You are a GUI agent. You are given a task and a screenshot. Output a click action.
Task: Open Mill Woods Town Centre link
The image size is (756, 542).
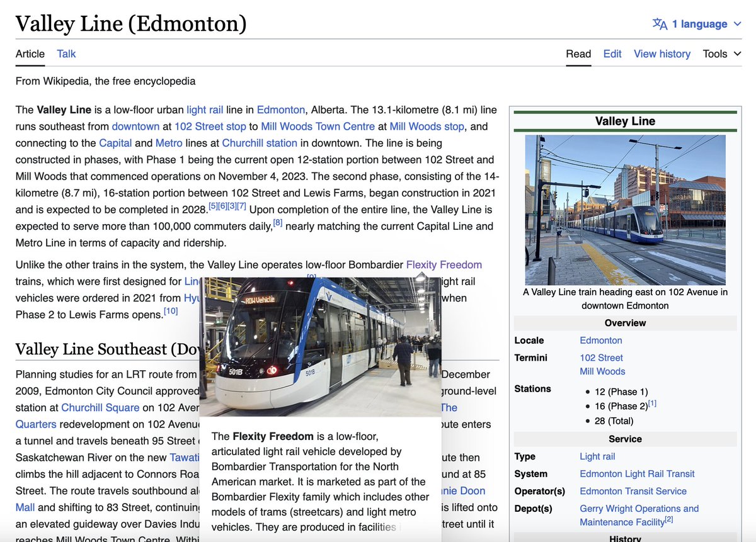click(318, 126)
